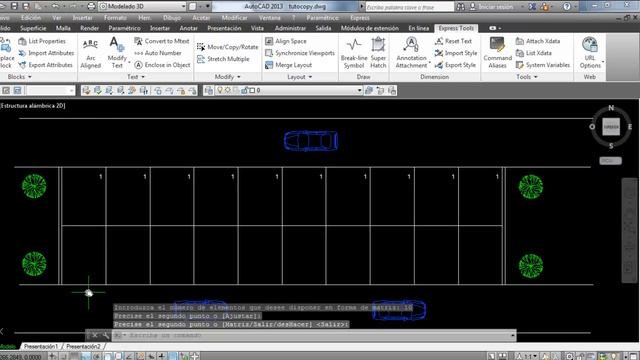
Task: Click the ViewCube top face
Action: [x=611, y=127]
